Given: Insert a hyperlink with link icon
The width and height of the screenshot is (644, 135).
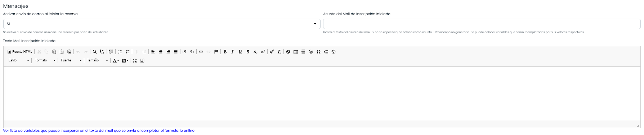Looking at the screenshot, I should (201, 52).
